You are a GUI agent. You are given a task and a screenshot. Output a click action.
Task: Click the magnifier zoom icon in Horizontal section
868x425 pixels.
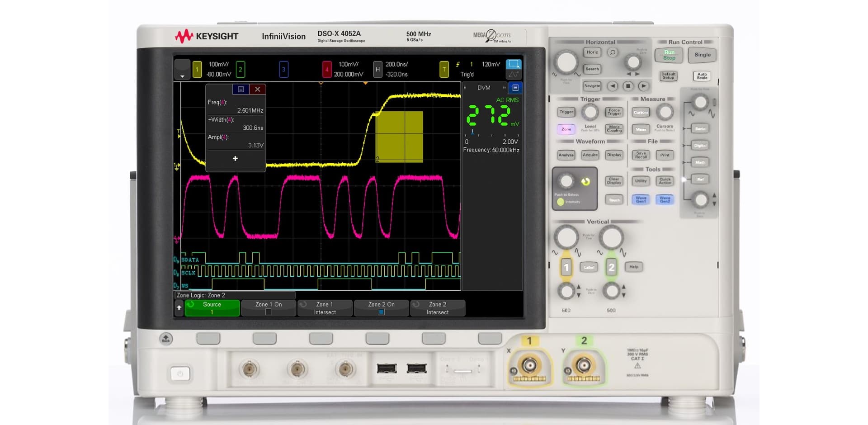tap(613, 52)
